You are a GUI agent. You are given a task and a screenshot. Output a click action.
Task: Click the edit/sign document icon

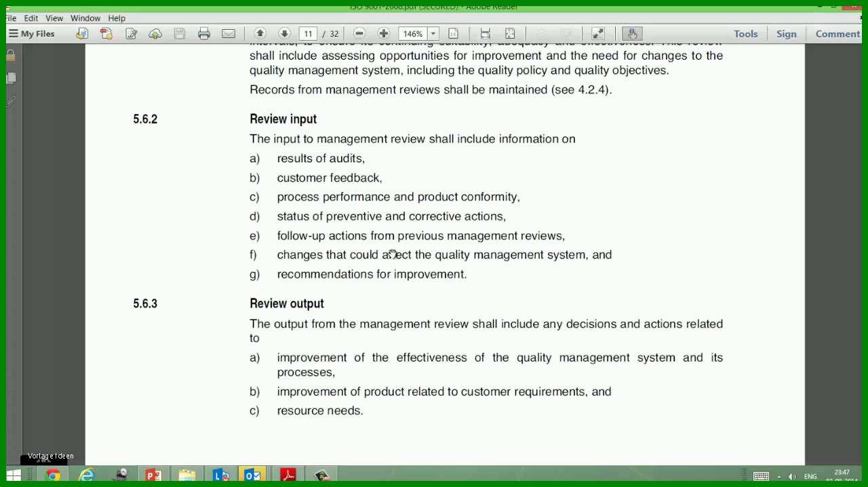(x=131, y=33)
